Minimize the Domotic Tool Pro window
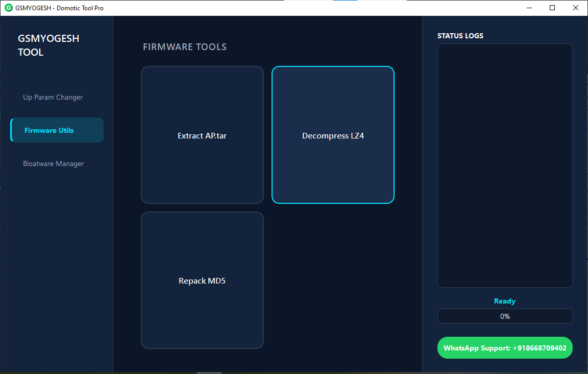The height and width of the screenshot is (374, 588). pos(529,8)
